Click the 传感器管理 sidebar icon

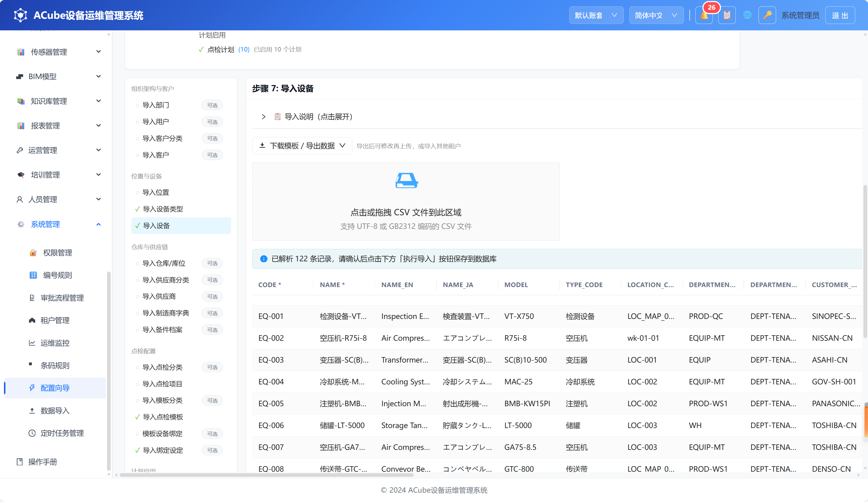21,52
